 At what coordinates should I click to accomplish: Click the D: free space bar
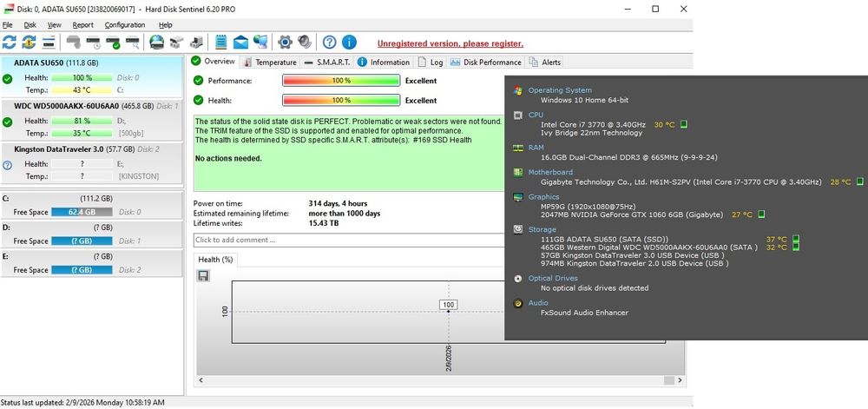click(x=82, y=241)
